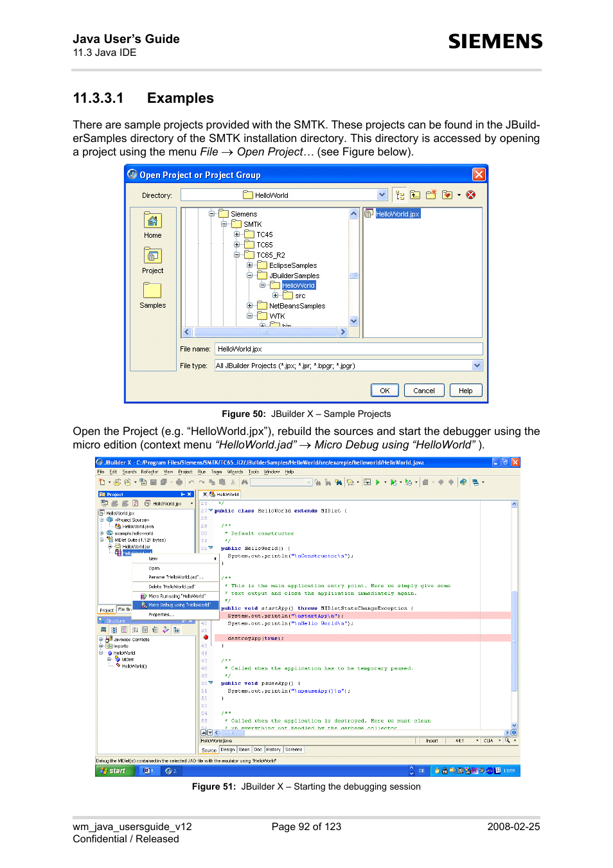Click the binoculars Find icon in toolbar
This screenshot has height=868, width=613.
pyautogui.click(x=245, y=482)
